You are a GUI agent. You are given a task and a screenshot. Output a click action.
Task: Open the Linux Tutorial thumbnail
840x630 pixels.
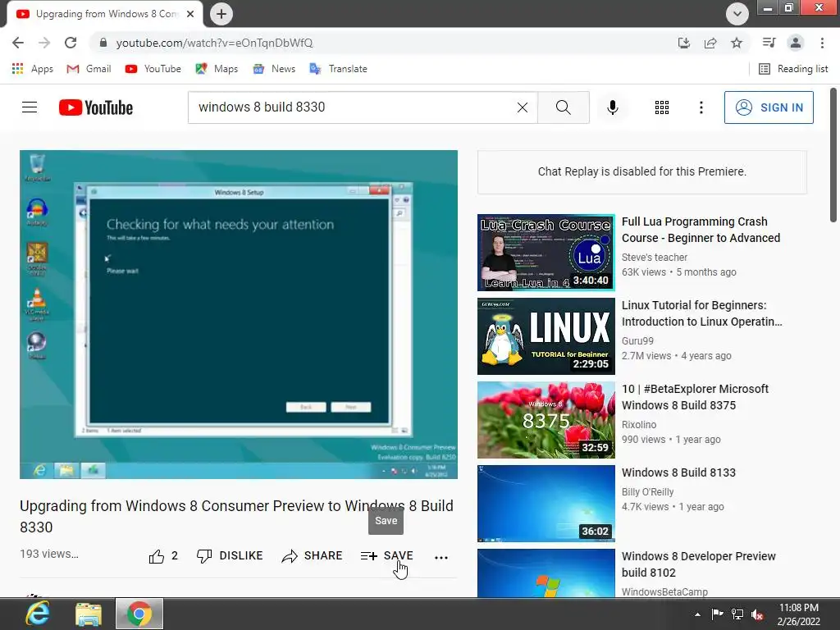pyautogui.click(x=546, y=336)
